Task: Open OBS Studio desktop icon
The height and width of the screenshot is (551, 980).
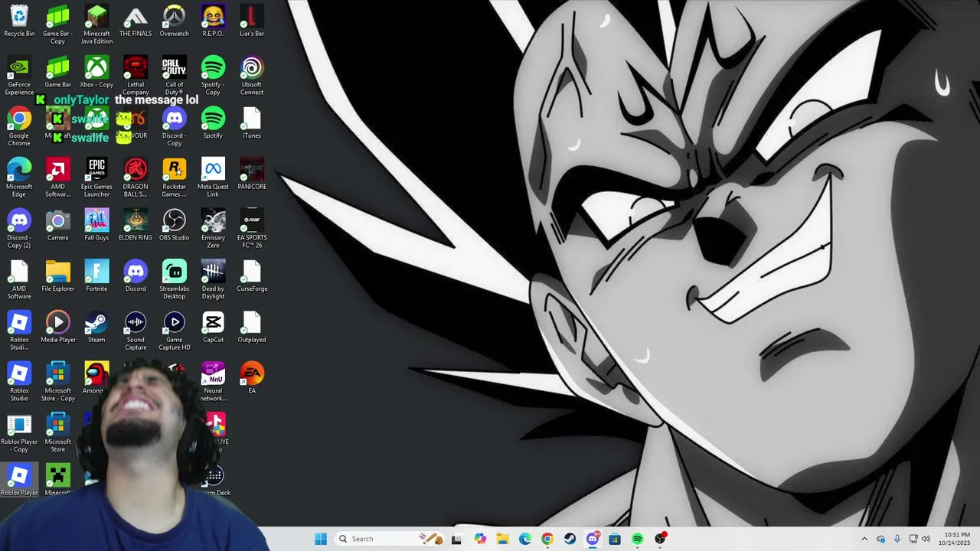Action: [x=174, y=225]
